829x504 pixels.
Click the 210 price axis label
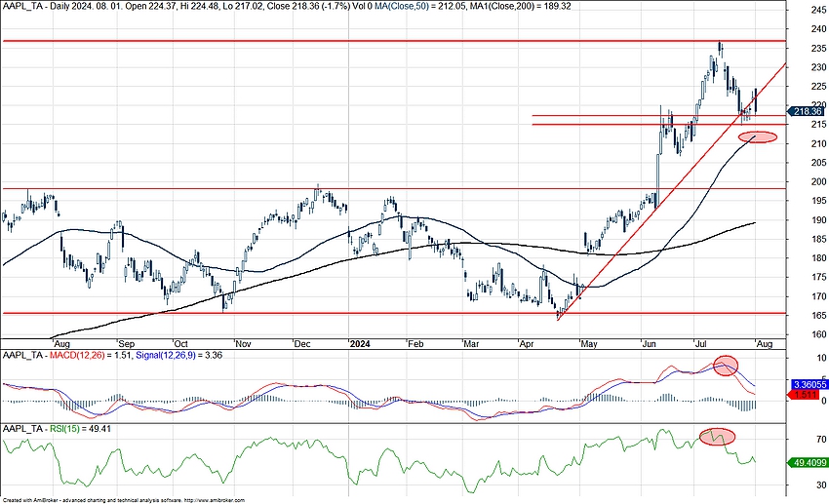tap(817, 143)
